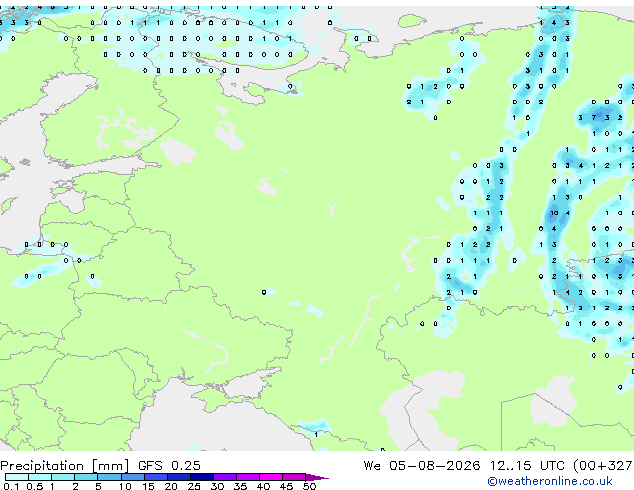Pick the 0.5–1 mm legend color swatch
This screenshot has width=634, height=490.
click(x=40, y=477)
